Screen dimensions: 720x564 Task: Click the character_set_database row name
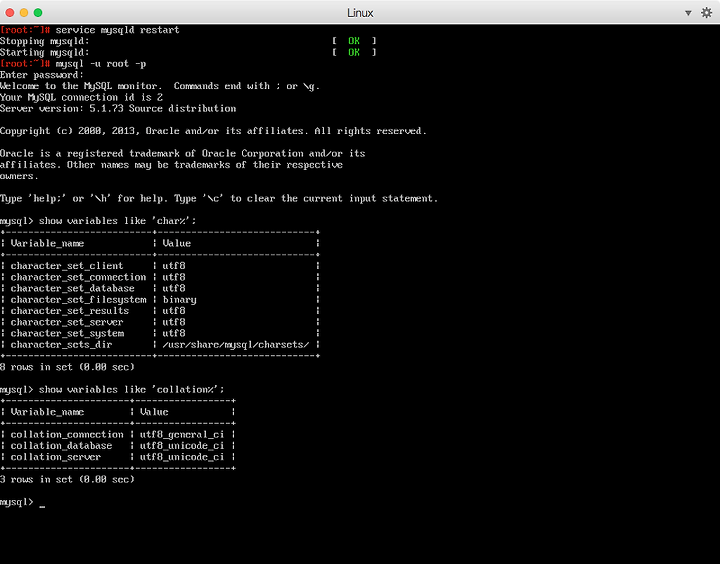point(73,288)
